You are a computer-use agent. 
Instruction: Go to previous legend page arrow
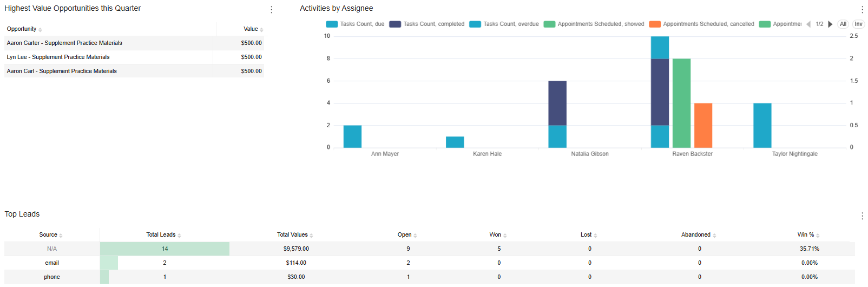pyautogui.click(x=808, y=24)
